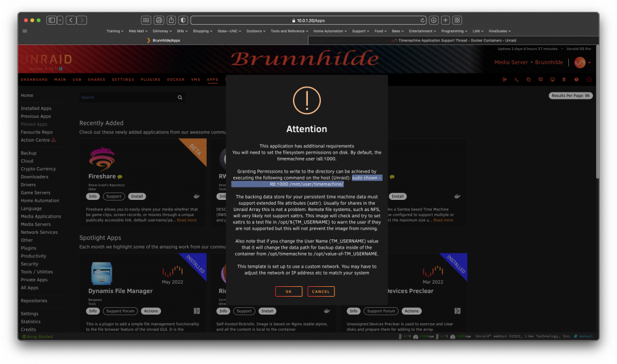Click the help question mark icon in Unraid toolbar
This screenshot has width=617, height=364.
pos(576,80)
